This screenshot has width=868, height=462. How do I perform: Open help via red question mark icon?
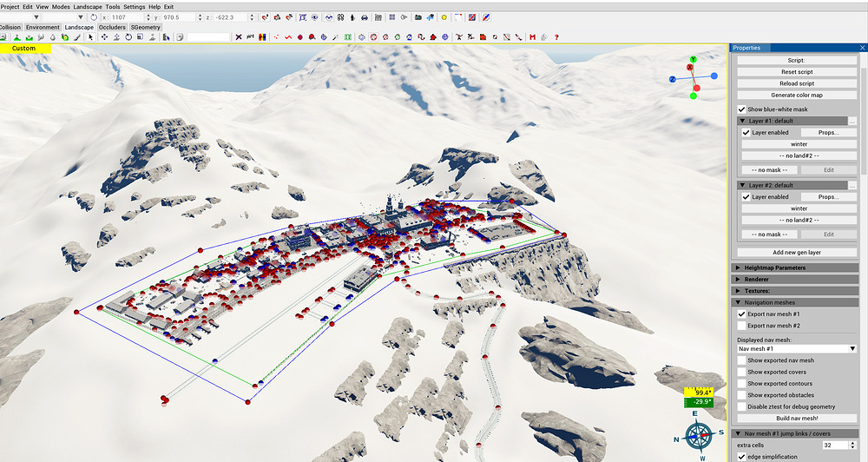pos(556,37)
